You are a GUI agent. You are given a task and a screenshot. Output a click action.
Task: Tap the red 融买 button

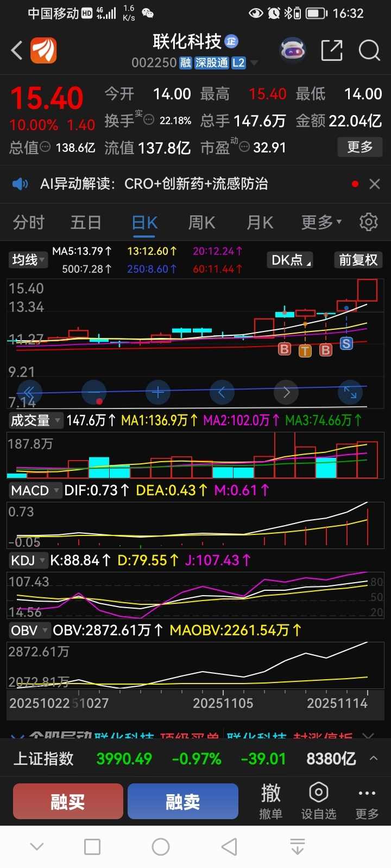[x=68, y=801]
